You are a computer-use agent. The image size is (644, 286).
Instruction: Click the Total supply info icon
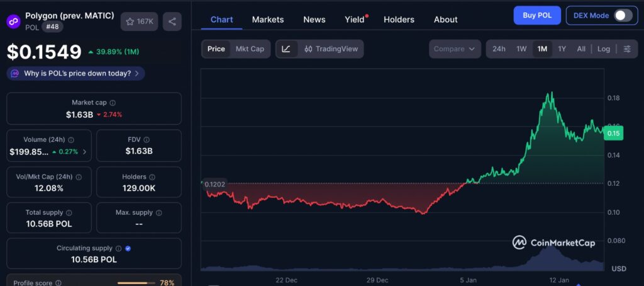click(x=69, y=213)
